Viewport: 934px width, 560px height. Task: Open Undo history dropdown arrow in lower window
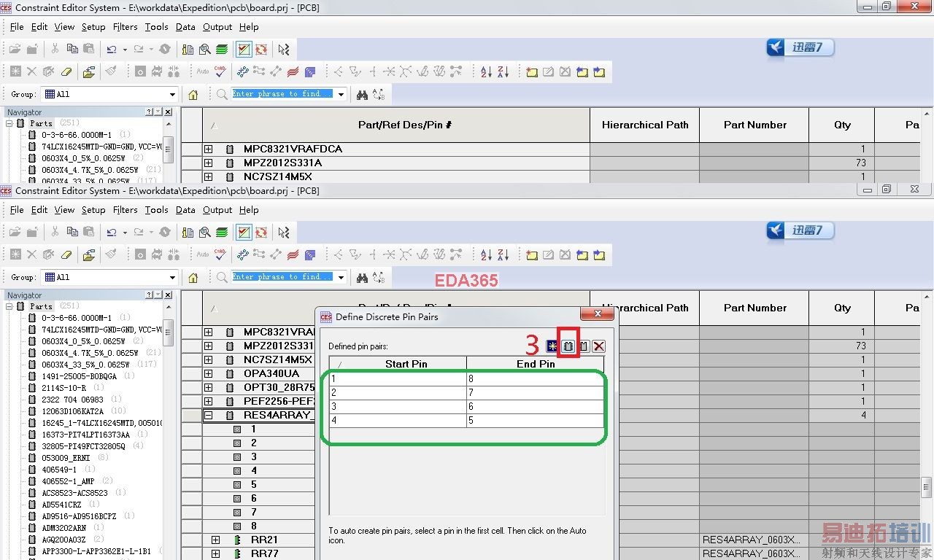[x=125, y=233]
